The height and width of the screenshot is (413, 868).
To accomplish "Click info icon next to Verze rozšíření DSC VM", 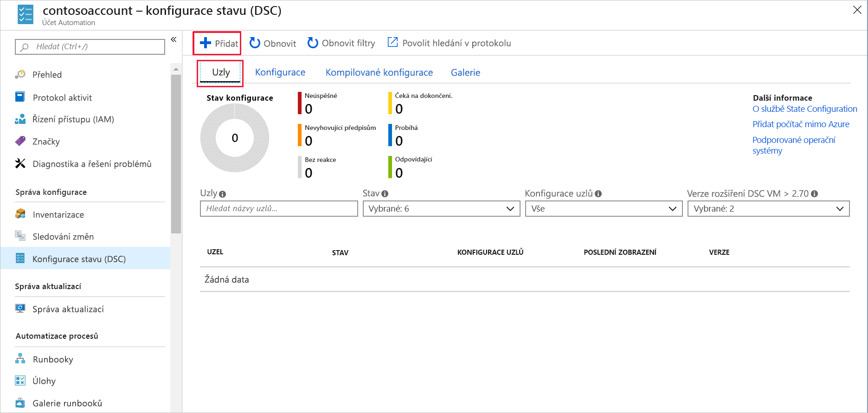I will (x=815, y=194).
